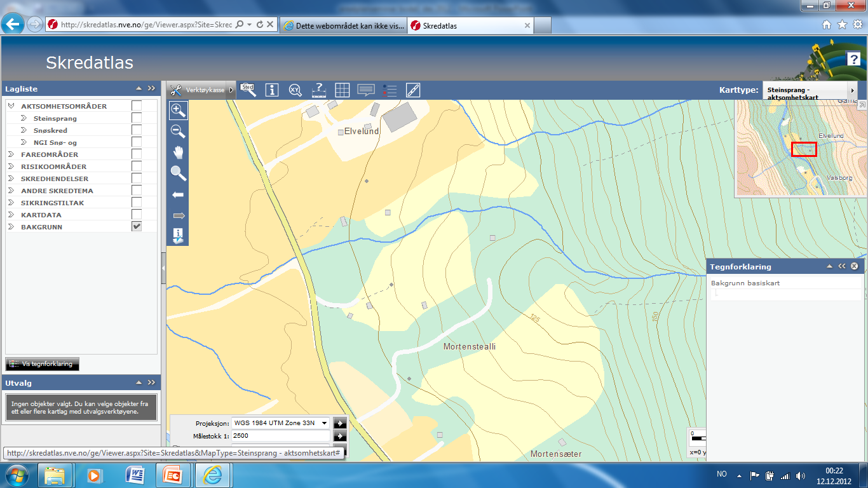The width and height of the screenshot is (868, 488).
Task: Apply the Målestokk scale arrow button
Action: 340,436
